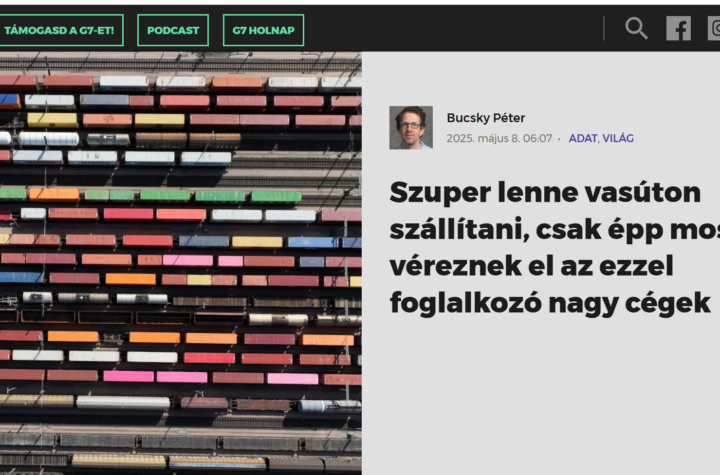Screen dimensions: 720x475
Task: Click the word "foglalkozó" in the headline
Action: coord(465,303)
